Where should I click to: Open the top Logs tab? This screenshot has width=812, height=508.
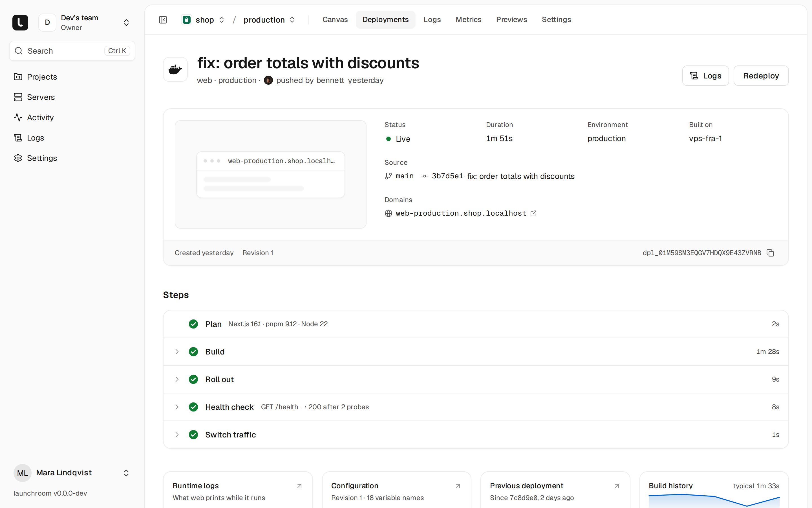pyautogui.click(x=432, y=20)
